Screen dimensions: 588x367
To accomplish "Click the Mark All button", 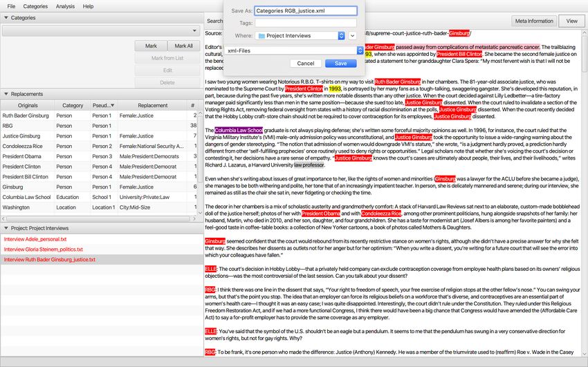I will coord(184,46).
